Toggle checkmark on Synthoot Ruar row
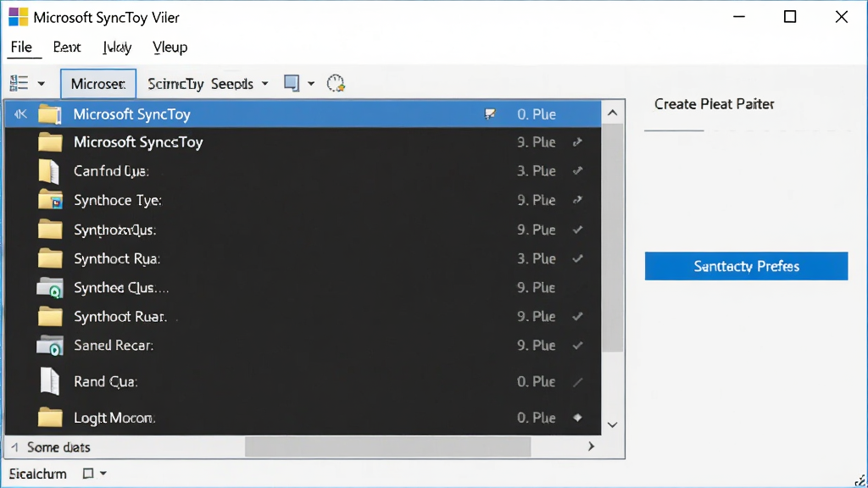 pyautogui.click(x=577, y=317)
